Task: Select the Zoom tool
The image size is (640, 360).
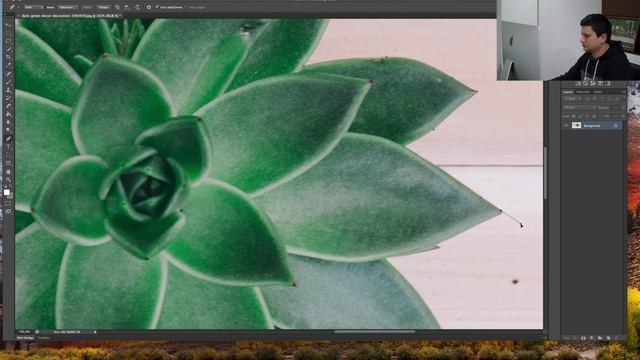Action: pos(8,180)
